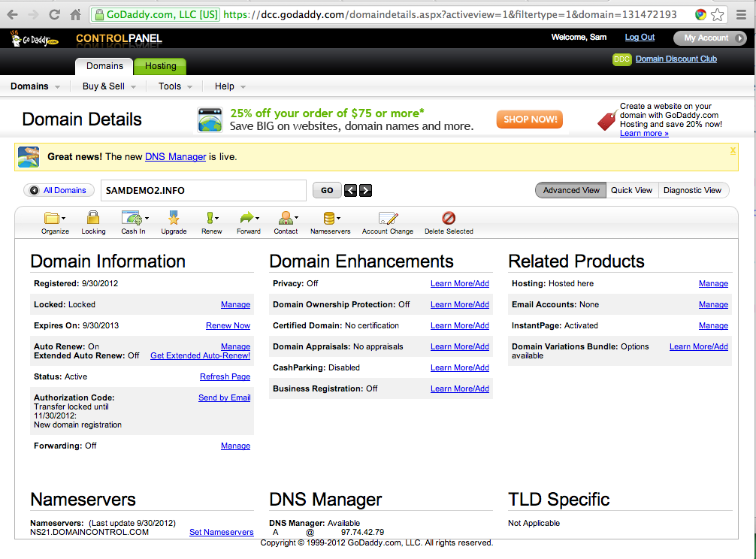Viewport: 756px width, 559px height.
Task: Switch to Diagnostic View
Action: (x=692, y=190)
